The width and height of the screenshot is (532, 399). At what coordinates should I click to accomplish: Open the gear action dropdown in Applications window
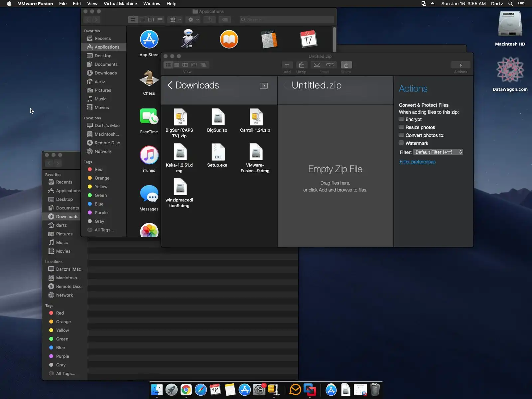193,20
